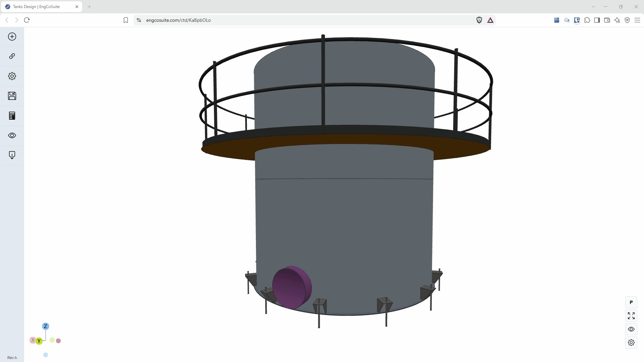Viewport: 644px width, 362px height.
Task: Go forward in browser history
Action: pos(17,20)
